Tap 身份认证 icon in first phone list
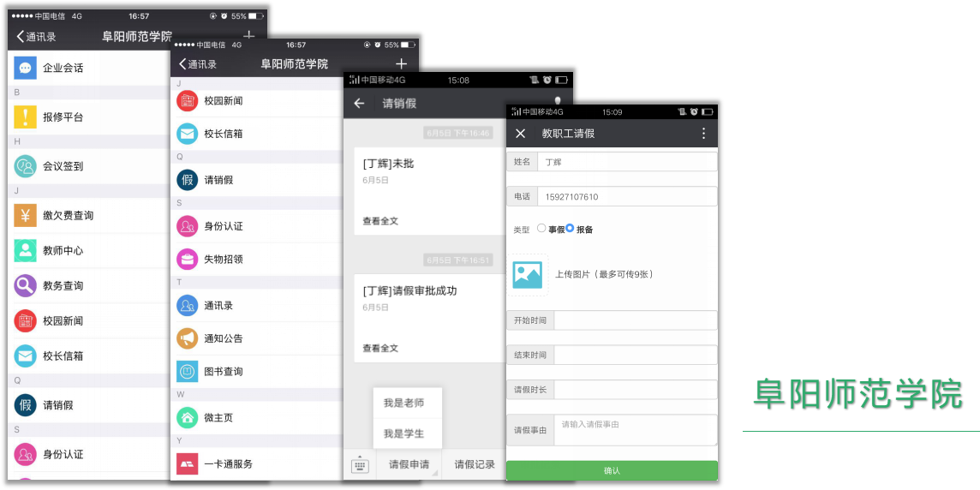 click(25, 454)
